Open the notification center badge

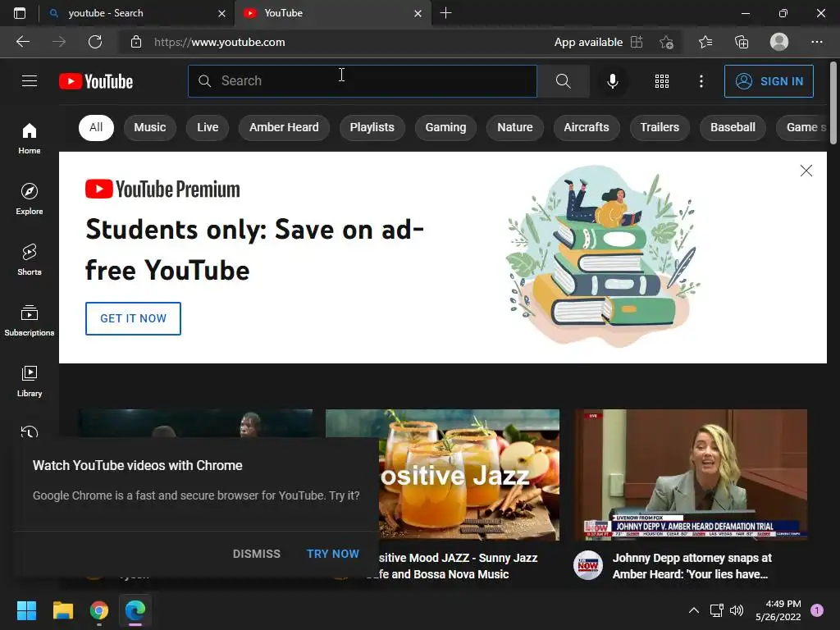817,610
